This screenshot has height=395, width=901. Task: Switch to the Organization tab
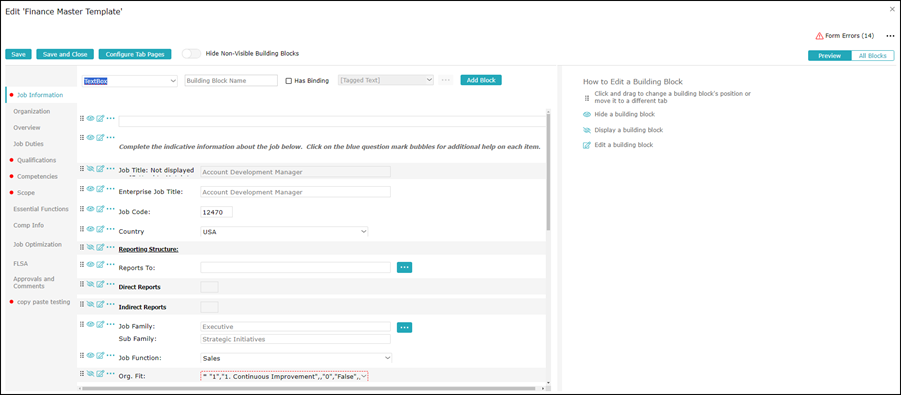[32, 112]
